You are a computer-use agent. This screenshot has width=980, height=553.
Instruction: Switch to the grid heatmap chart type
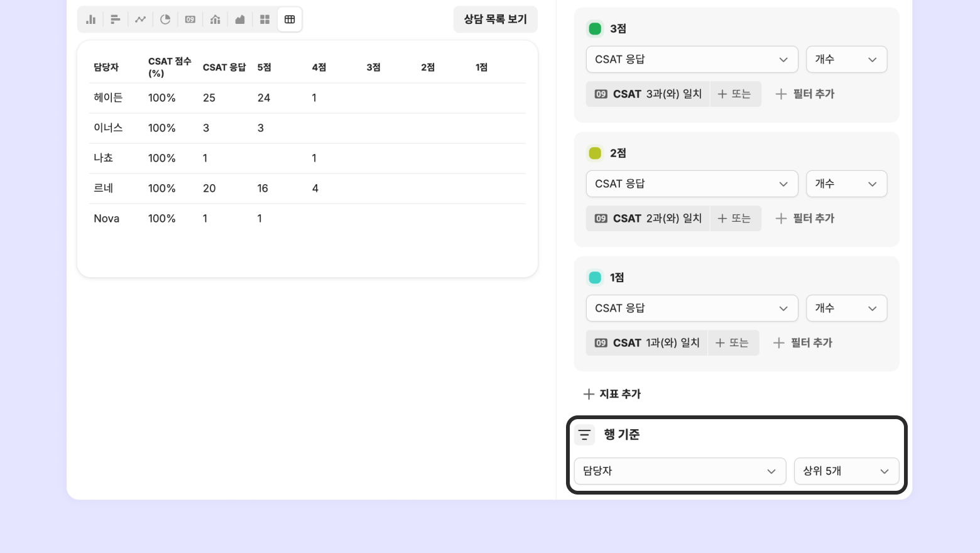[x=264, y=19]
